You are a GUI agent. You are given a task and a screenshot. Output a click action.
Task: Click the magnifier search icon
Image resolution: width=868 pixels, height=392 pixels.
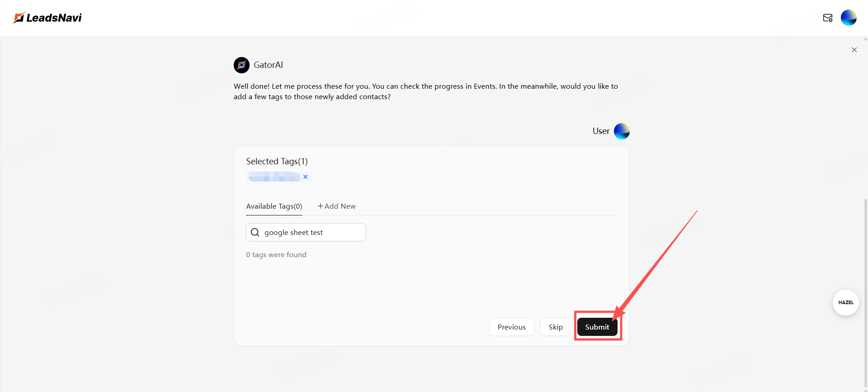point(255,232)
